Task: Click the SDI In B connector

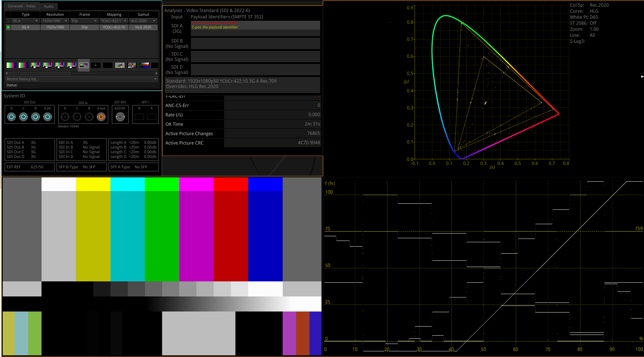Action: (x=89, y=117)
